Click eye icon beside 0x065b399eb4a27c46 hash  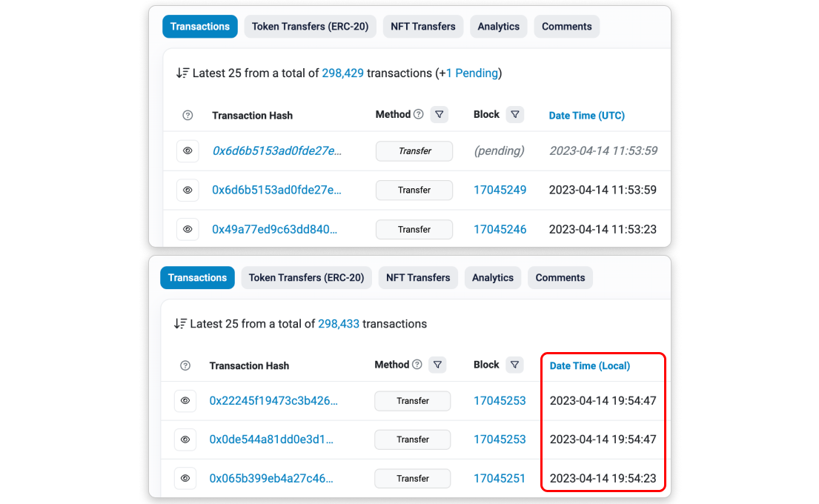(185, 478)
